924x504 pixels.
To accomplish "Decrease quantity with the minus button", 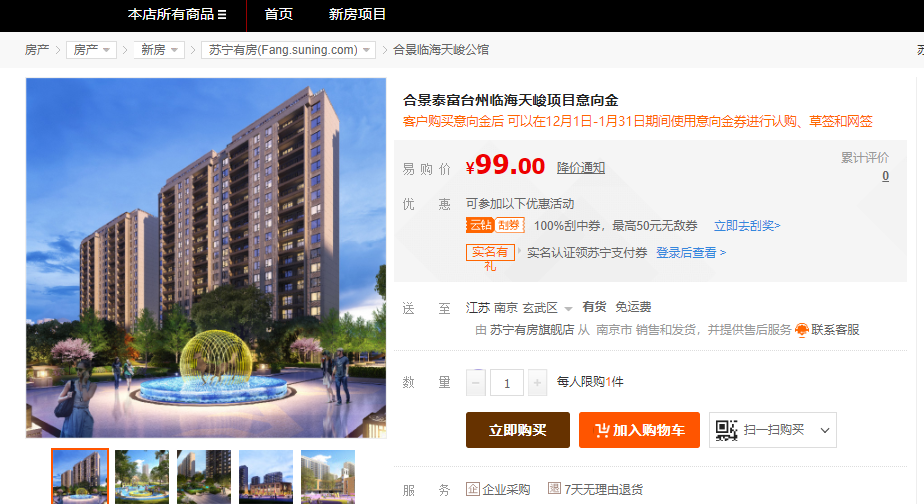I will tap(476, 383).
